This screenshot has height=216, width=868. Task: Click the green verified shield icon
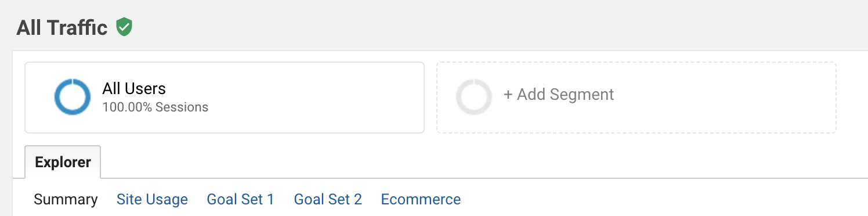tap(124, 27)
